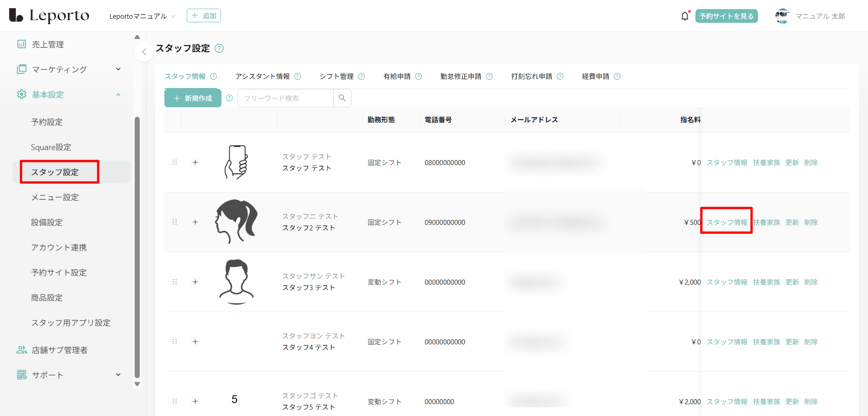868x416 pixels.
Task: Collapse the 基本設定 sidebar section
Action: click(x=118, y=94)
